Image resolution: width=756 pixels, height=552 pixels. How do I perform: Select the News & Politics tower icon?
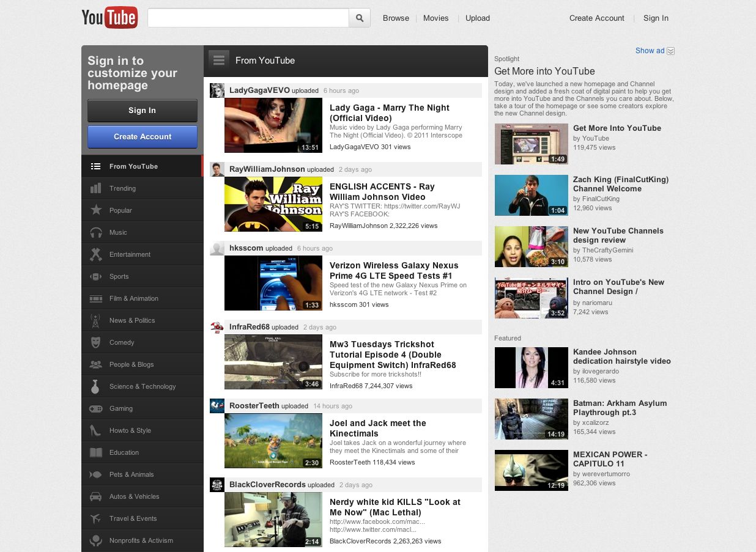[x=95, y=320]
